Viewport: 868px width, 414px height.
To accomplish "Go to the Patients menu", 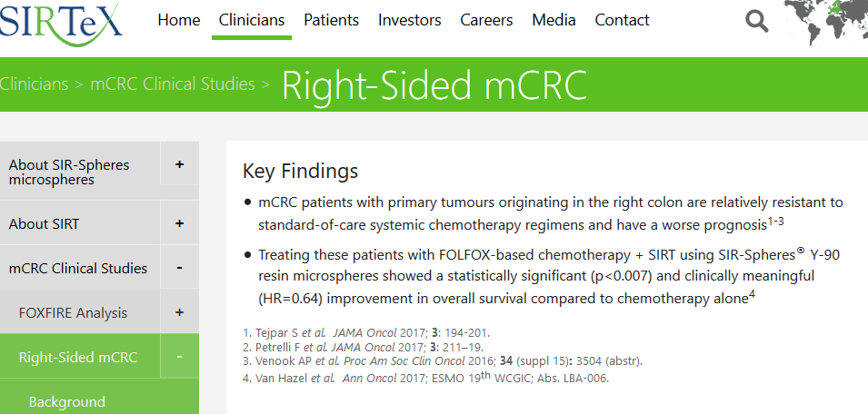I will coord(332,21).
